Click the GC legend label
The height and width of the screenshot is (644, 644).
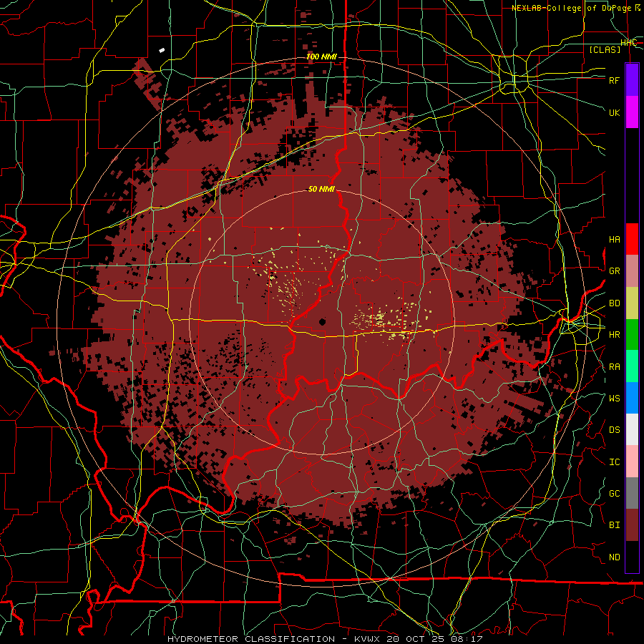coord(614,494)
